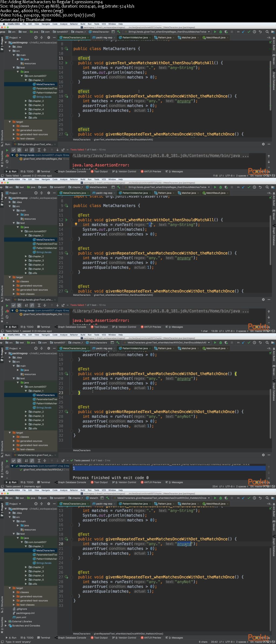The image size is (276, 644).
Task: Click the sort alphabetically icon in the 00:01:53 Run panel
Action: pos(26,305)
